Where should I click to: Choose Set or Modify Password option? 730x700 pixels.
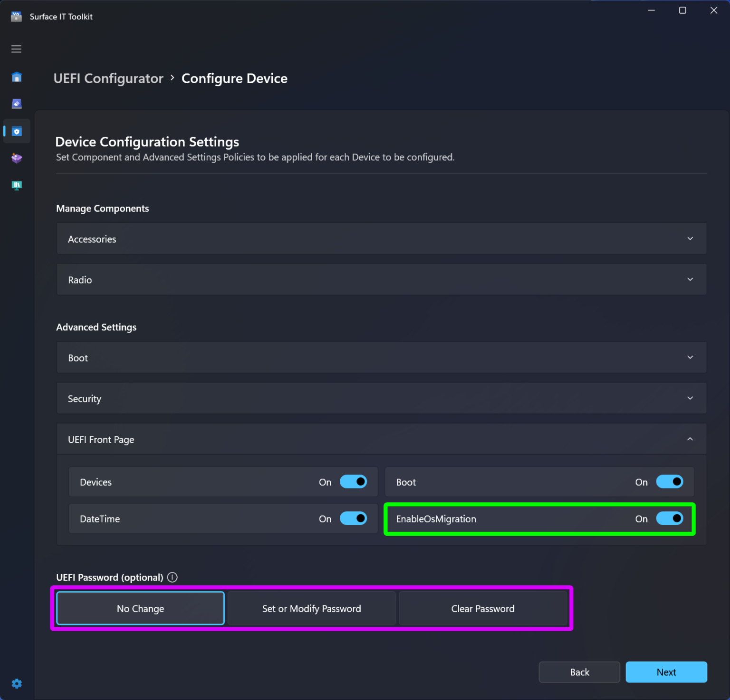311,608
